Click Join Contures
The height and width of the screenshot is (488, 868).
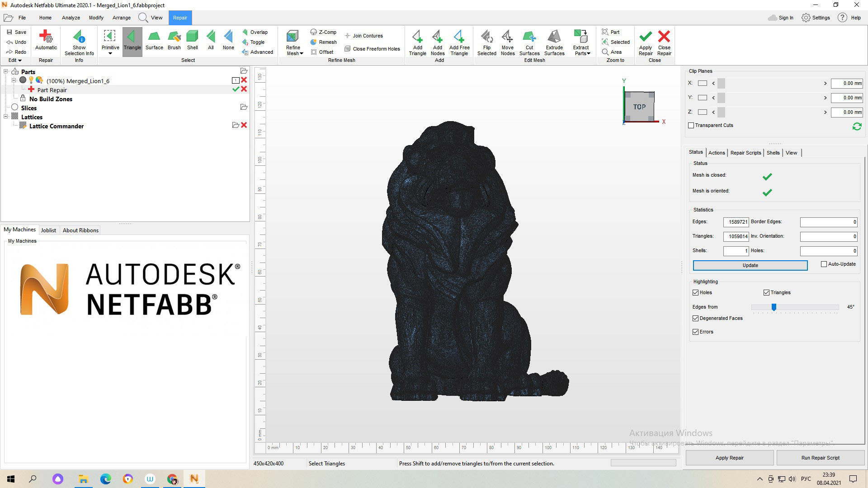tap(363, 36)
